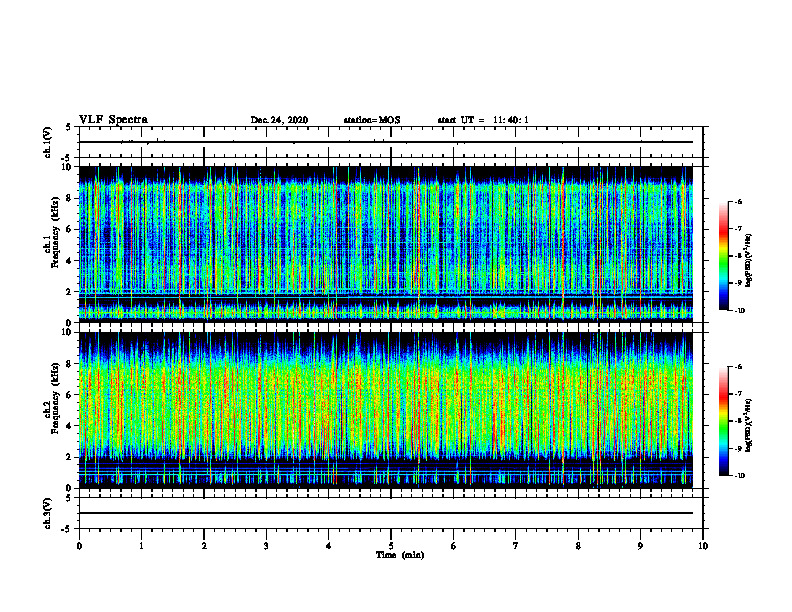792x612 pixels.
Task: Click the "-6" label on ch.1 color bar
Action: [739, 201]
